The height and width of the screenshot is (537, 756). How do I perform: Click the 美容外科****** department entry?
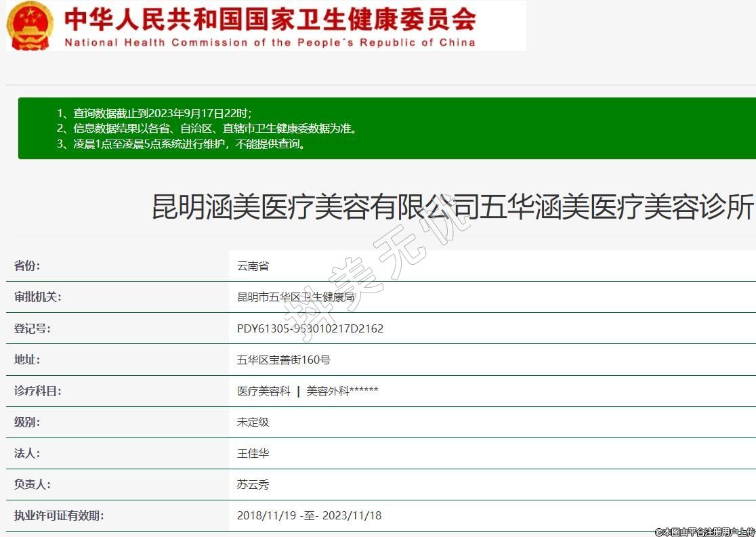342,391
